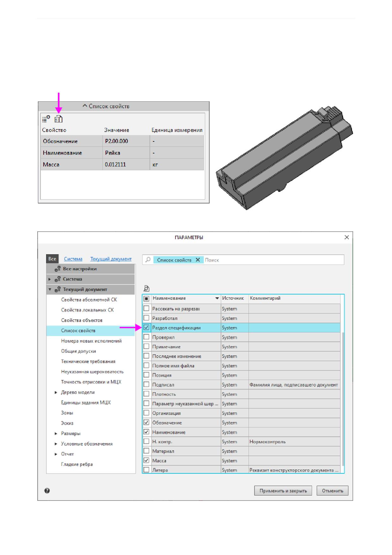Screen dimensions: 392x555
Task: Click the 3D rail model preview
Action: click(285, 158)
